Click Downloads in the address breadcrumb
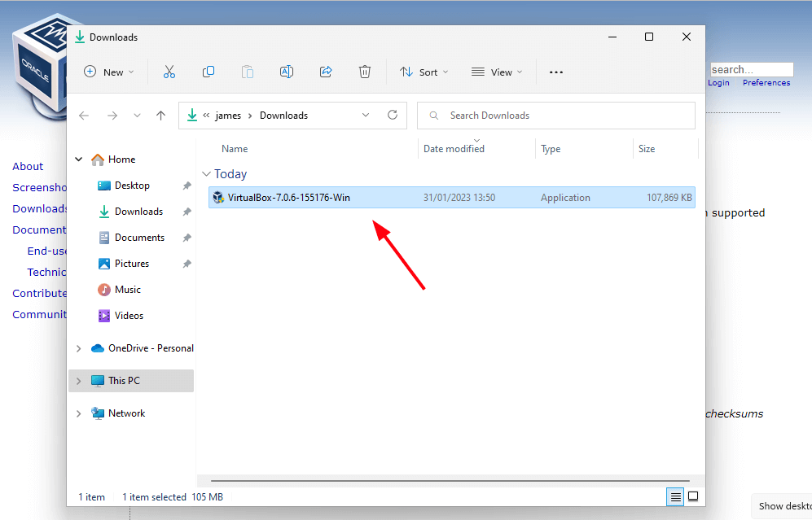 pyautogui.click(x=283, y=116)
